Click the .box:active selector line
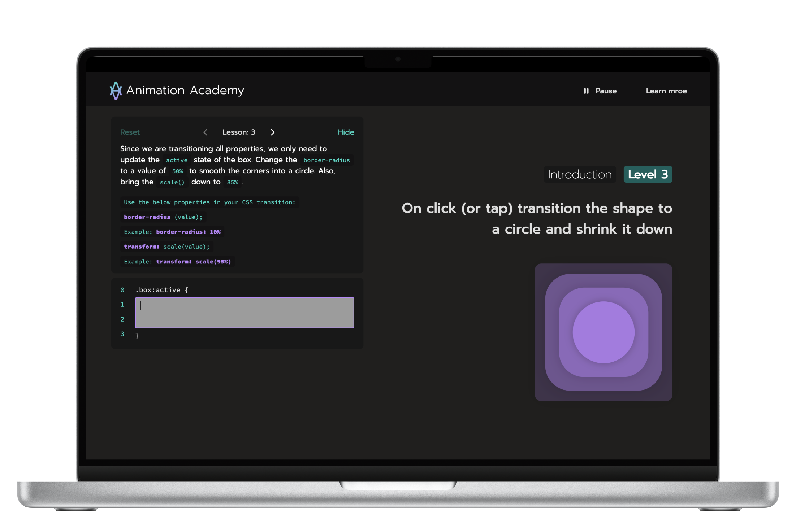Image resolution: width=796 pixels, height=532 pixels. click(x=161, y=290)
